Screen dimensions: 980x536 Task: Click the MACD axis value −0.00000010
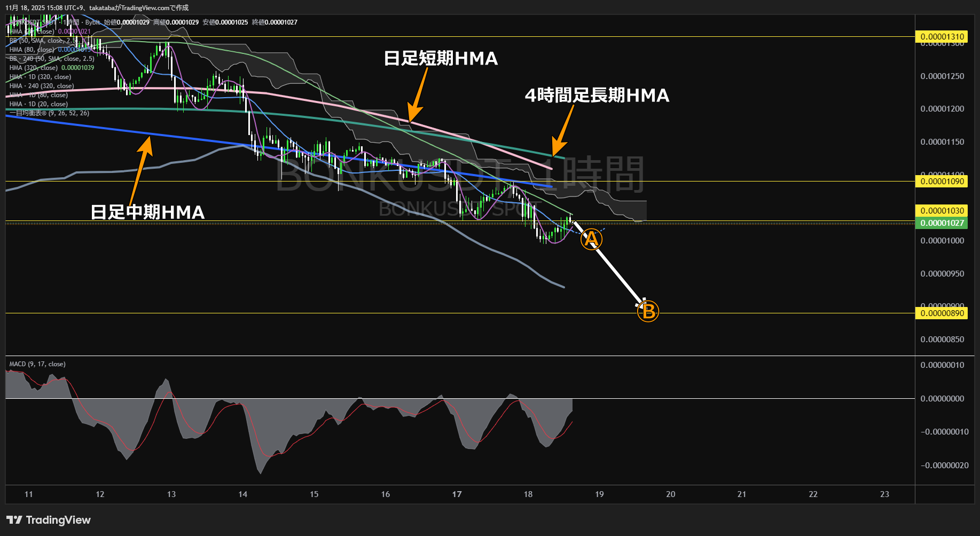click(944, 432)
